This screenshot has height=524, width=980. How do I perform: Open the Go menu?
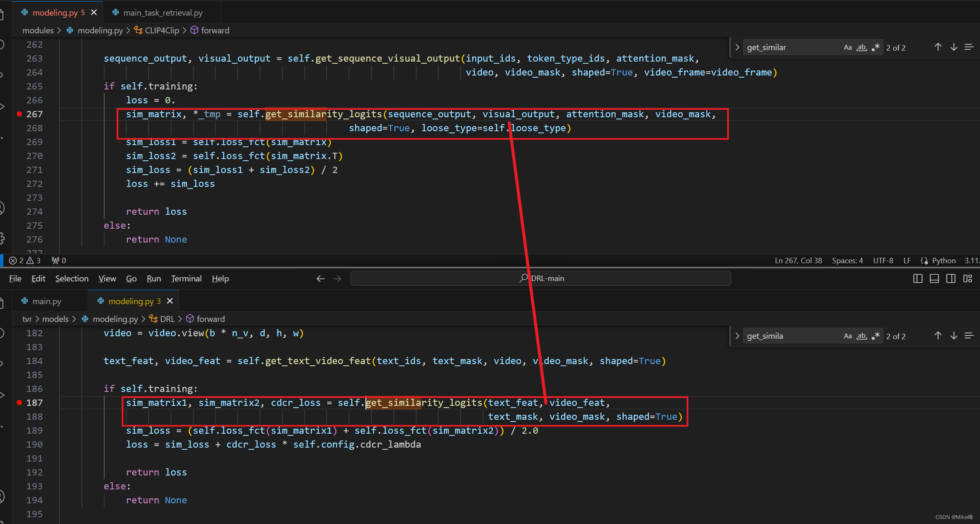pyautogui.click(x=131, y=278)
